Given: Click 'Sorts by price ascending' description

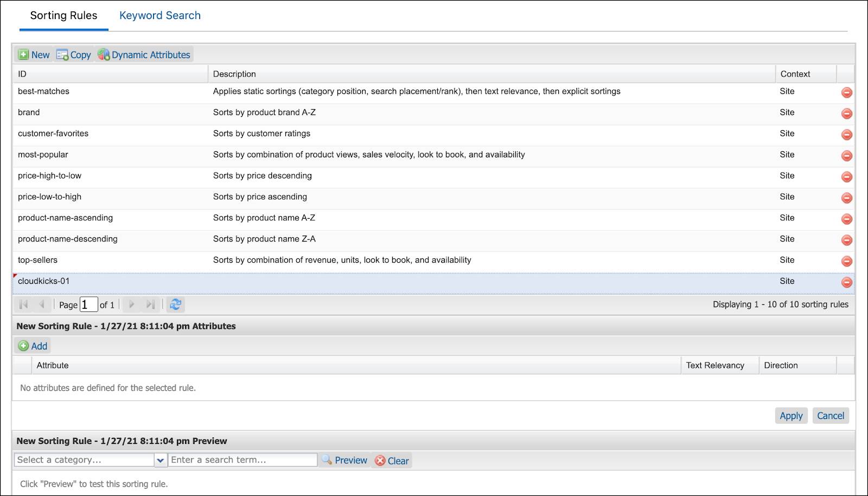Looking at the screenshot, I should pos(260,197).
